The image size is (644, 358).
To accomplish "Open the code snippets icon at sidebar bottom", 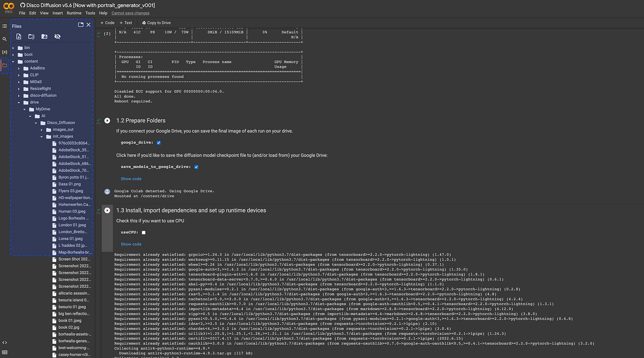I will coord(5,342).
